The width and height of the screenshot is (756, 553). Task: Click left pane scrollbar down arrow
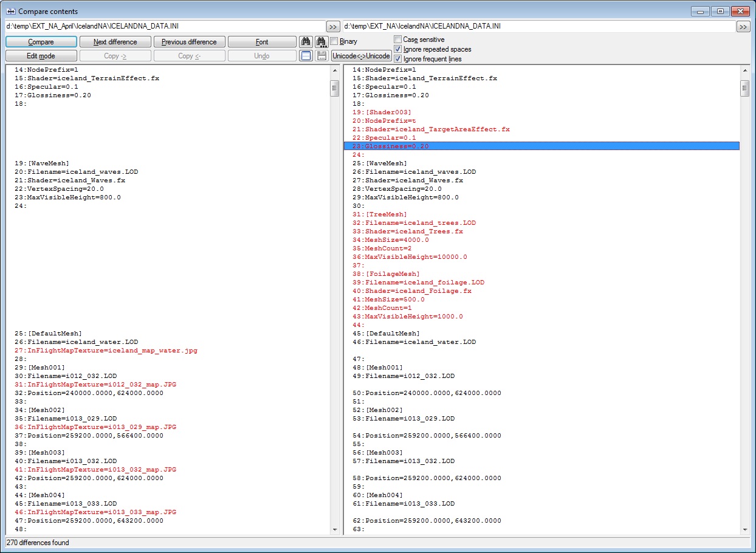334,529
